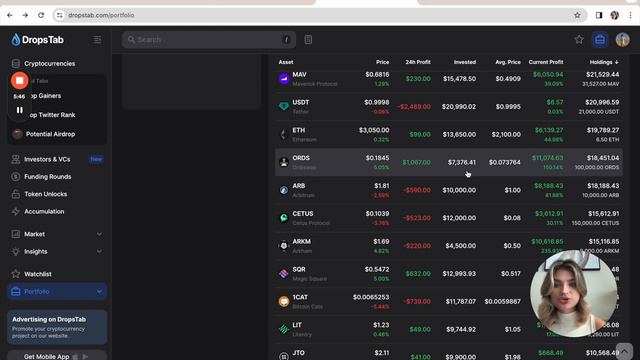The width and height of the screenshot is (640, 360).
Task: Click the DropsTab logo
Action: point(38,40)
